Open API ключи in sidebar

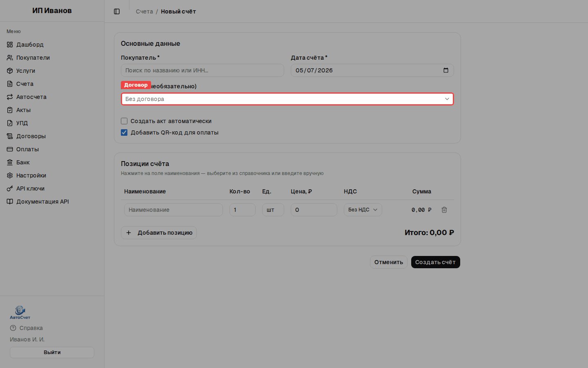tap(52, 188)
